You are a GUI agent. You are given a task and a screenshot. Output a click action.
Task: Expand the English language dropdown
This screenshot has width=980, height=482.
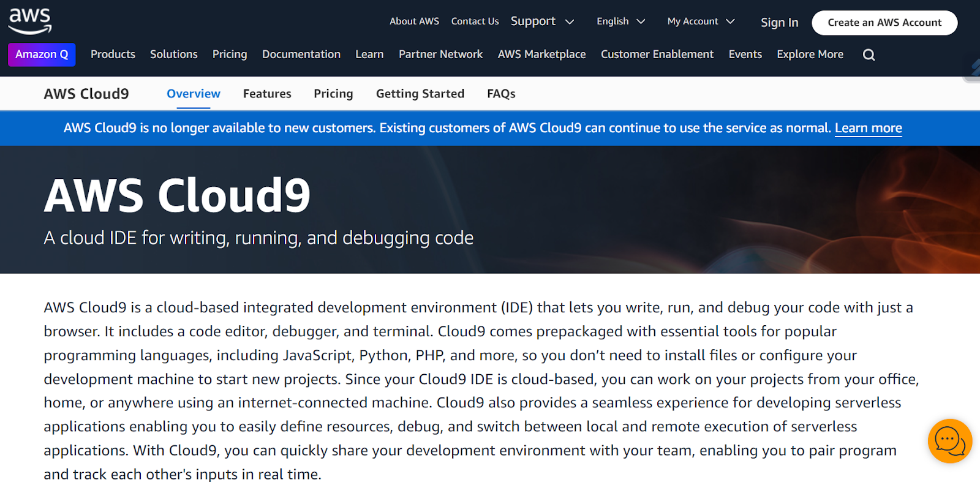point(621,21)
